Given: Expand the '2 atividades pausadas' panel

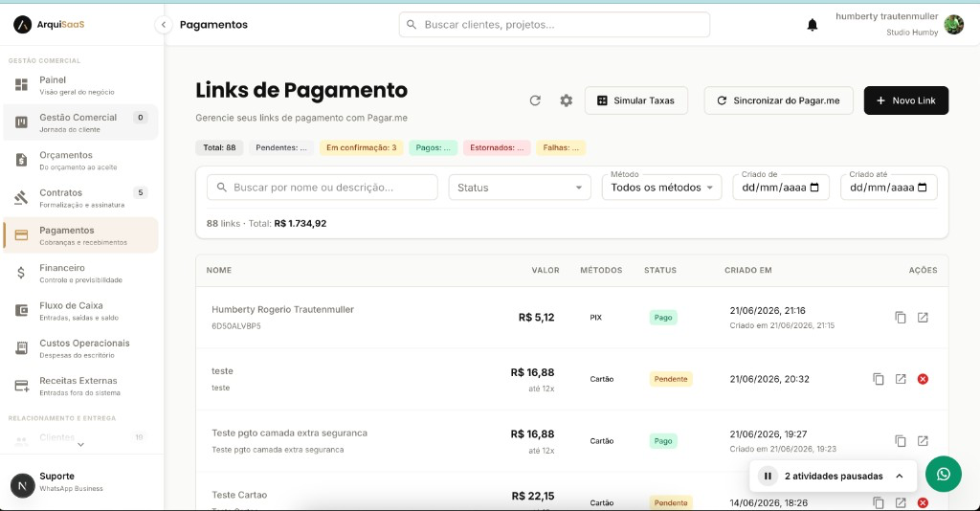Looking at the screenshot, I should 900,476.
